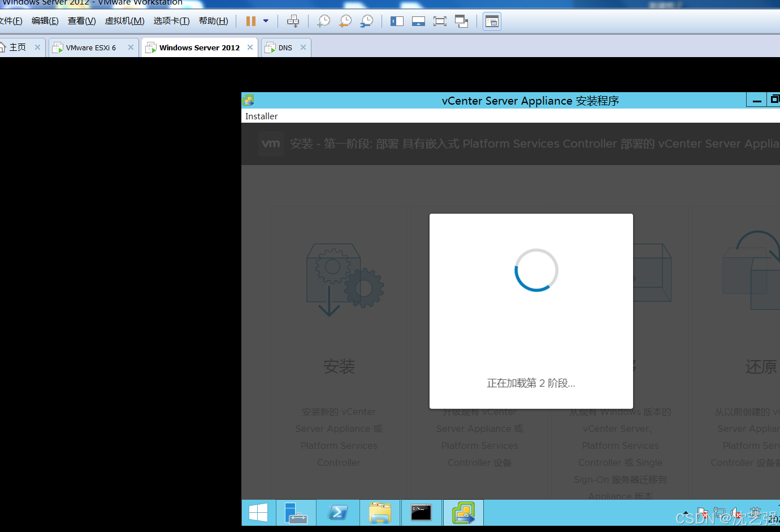
Task: Select the Windows Server 2012 tab
Action: click(x=199, y=47)
